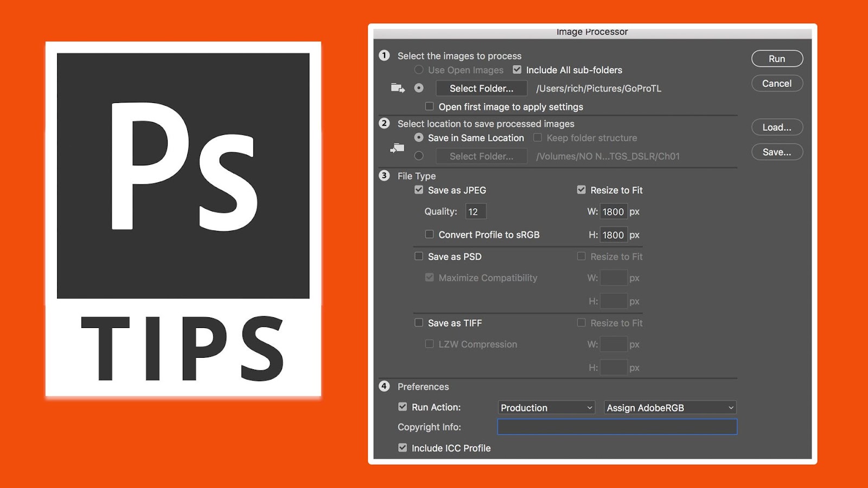Click the TIFF height field
This screenshot has width=868, height=488.
[x=614, y=368]
